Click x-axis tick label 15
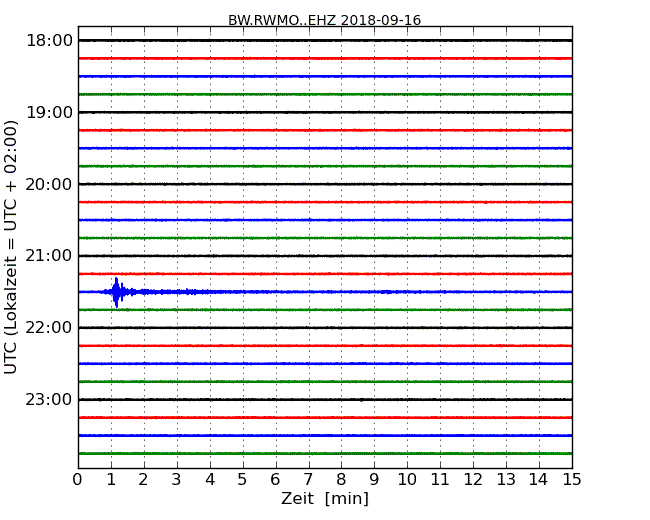The image size is (650, 520). click(x=572, y=480)
